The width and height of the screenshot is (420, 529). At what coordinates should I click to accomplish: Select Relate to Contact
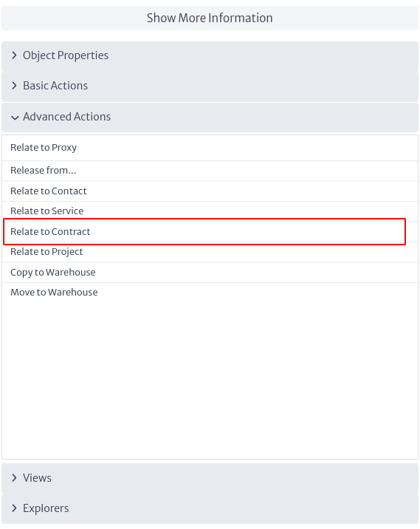(210, 191)
